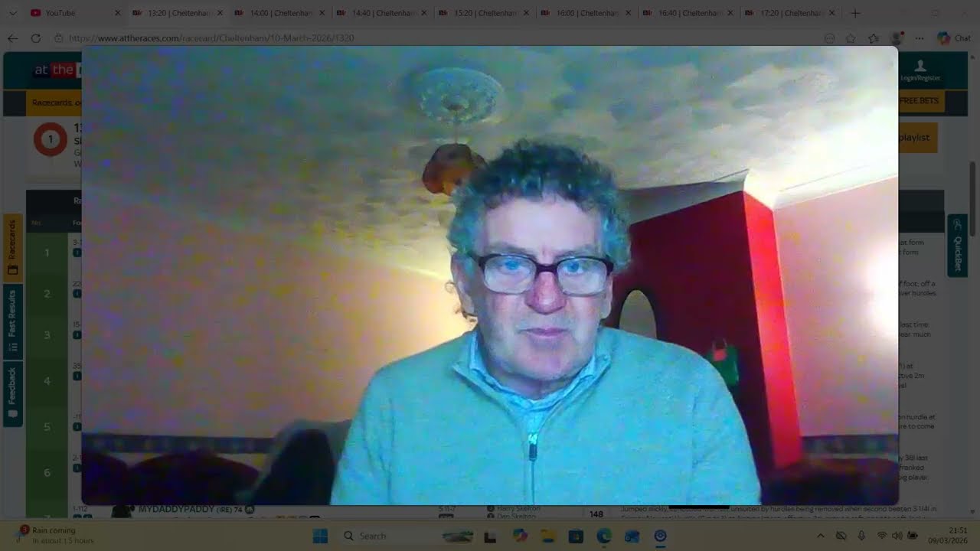Open the Feedback side tab
Screen dimensions: 980x551
tap(12, 394)
